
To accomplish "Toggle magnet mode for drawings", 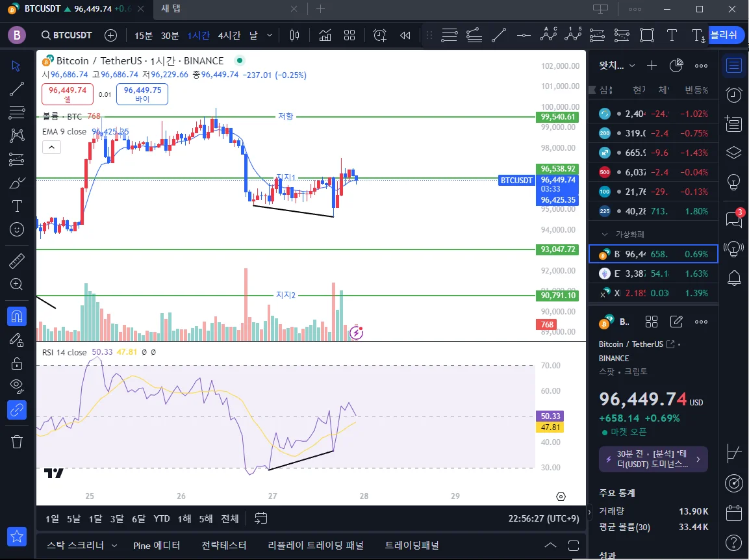I will pos(16,316).
